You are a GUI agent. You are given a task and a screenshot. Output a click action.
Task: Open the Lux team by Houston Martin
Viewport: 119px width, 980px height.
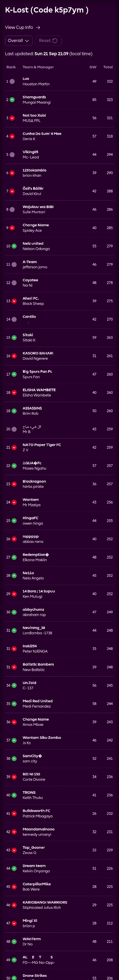pyautogui.click(x=36, y=81)
